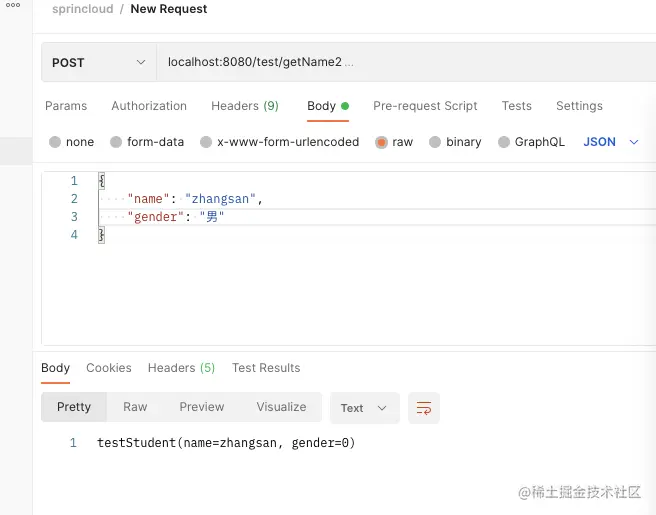Open the three-dots options icon at top left
The image size is (656, 515).
click(x=13, y=5)
